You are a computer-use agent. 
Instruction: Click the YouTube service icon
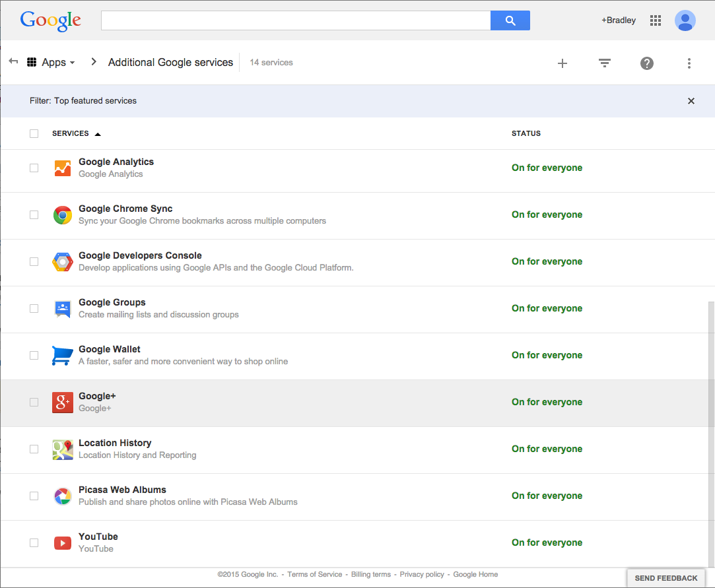(x=63, y=543)
